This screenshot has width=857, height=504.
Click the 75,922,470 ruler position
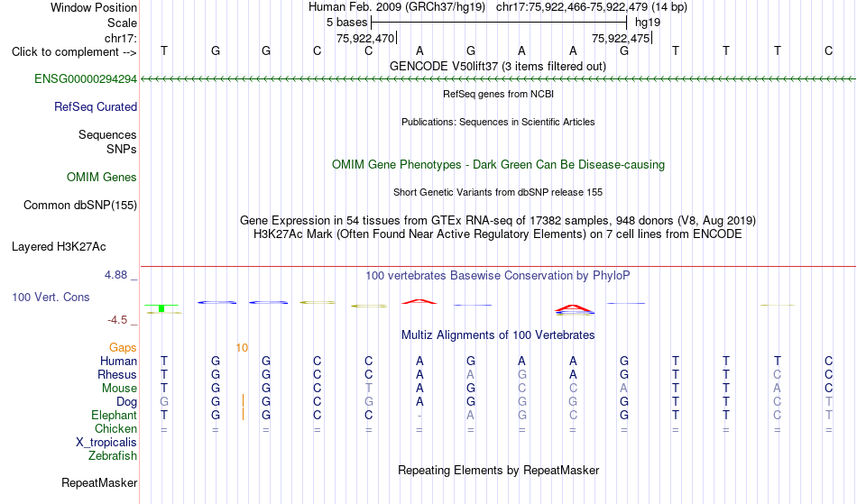pos(365,39)
